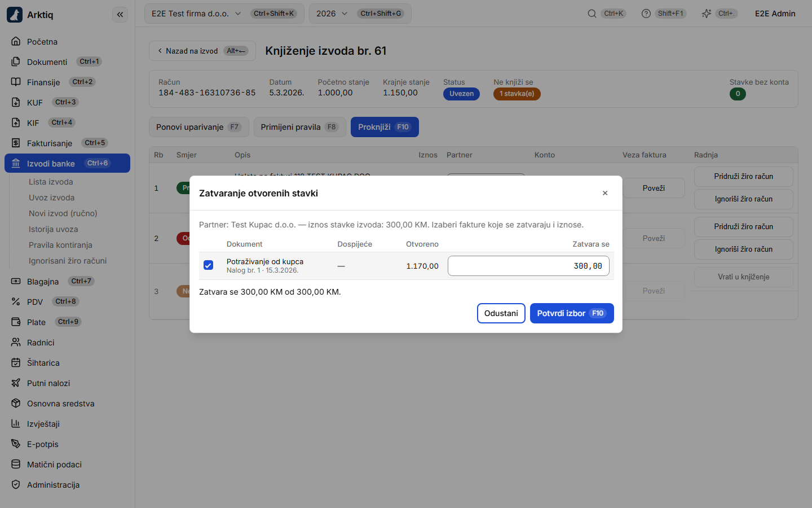Open the E2E Test firma company dropdown

point(224,14)
